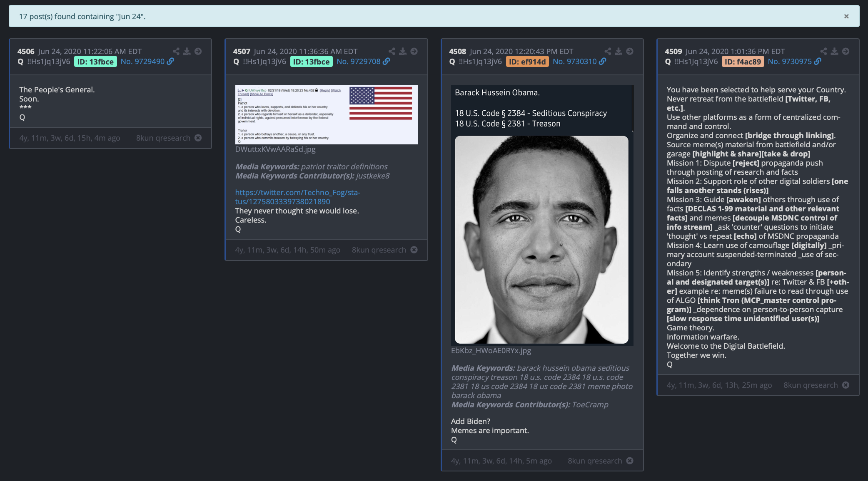Download post 4507 using download icon
The height and width of the screenshot is (481, 868).
403,51
